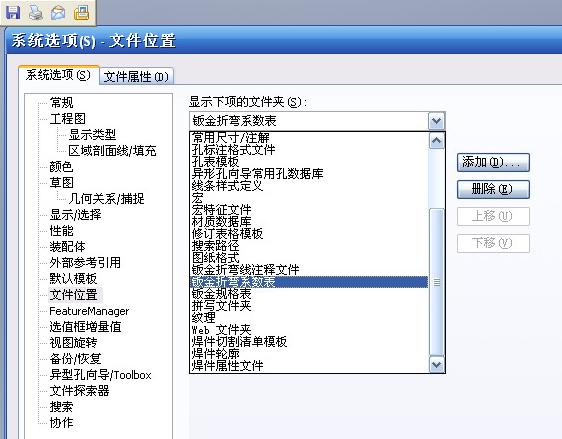Select 装配体 in the options tree
562x439 pixels.
click(67, 247)
